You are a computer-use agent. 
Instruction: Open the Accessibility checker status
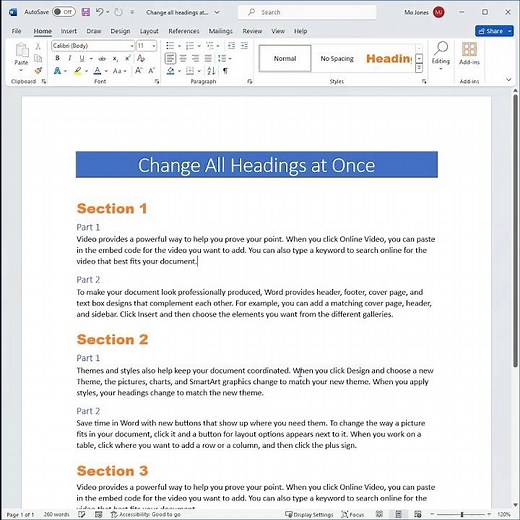[x=146, y=514]
